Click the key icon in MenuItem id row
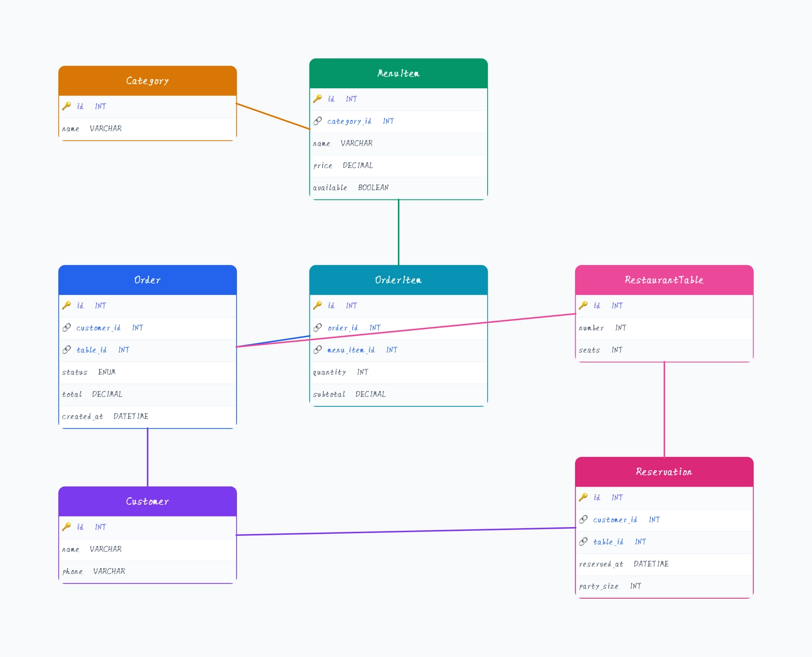 [317, 99]
